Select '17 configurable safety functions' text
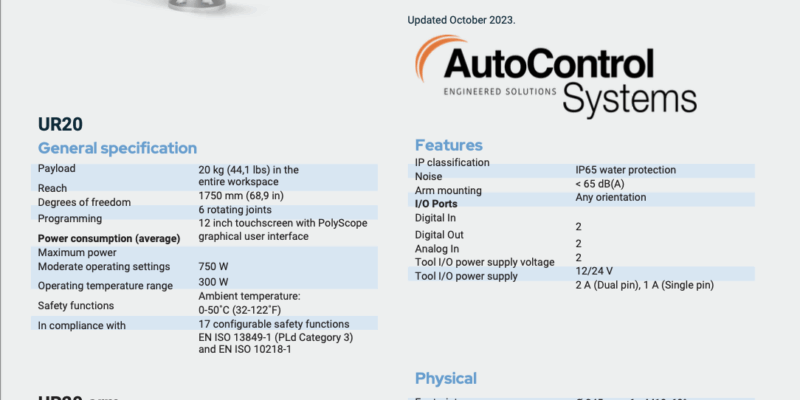Image resolution: width=800 pixels, height=400 pixels. pyautogui.click(x=274, y=324)
